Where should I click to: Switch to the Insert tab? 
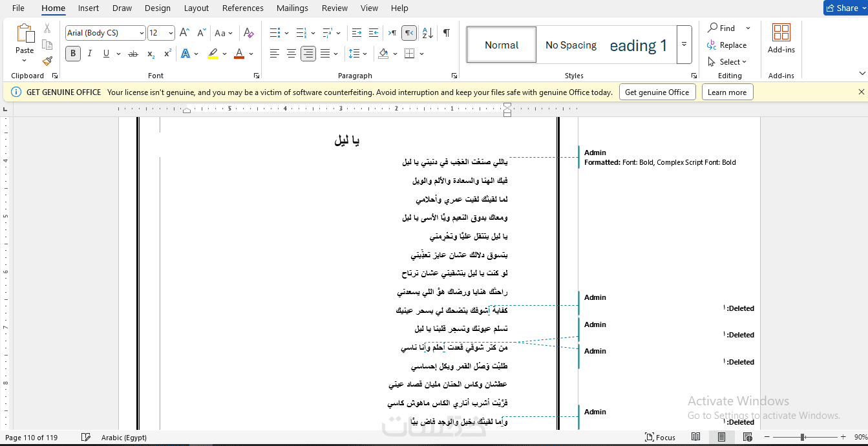pyautogui.click(x=89, y=8)
